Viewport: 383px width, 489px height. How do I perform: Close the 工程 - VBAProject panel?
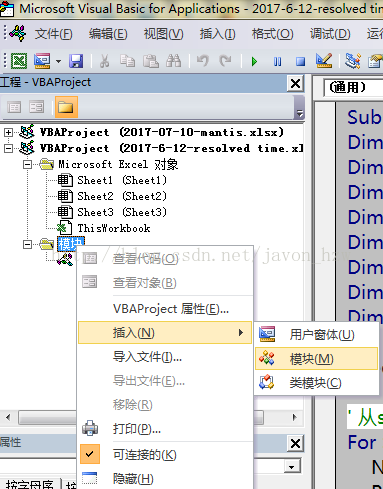[x=295, y=83]
